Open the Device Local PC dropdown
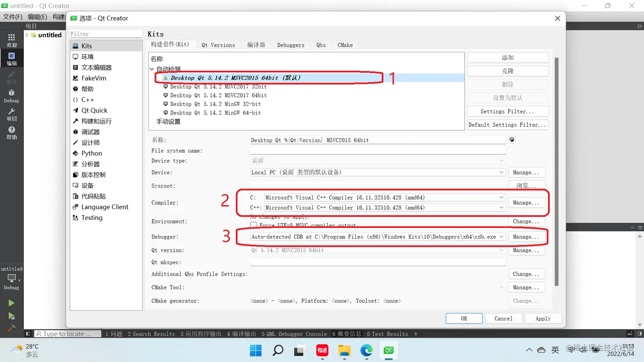 click(x=378, y=172)
